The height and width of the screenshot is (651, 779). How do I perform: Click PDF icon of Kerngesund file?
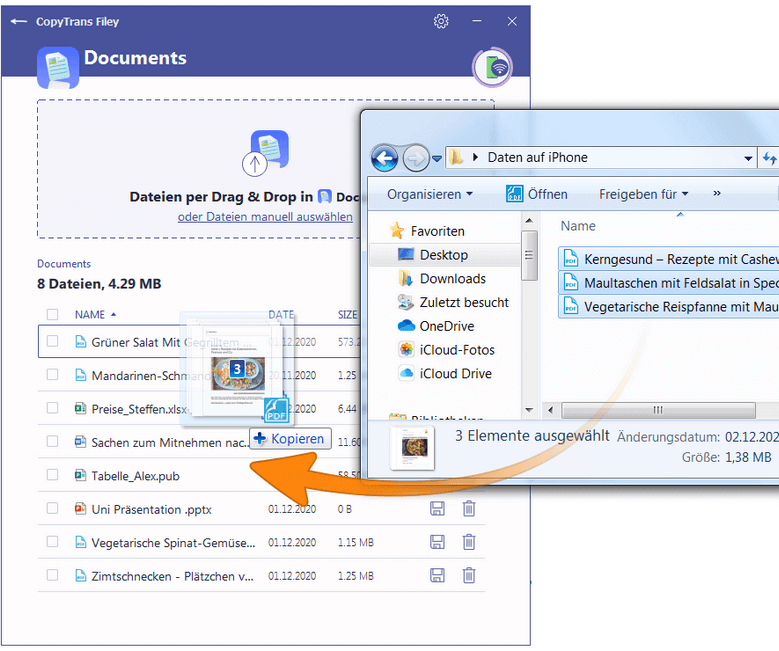[x=571, y=259]
